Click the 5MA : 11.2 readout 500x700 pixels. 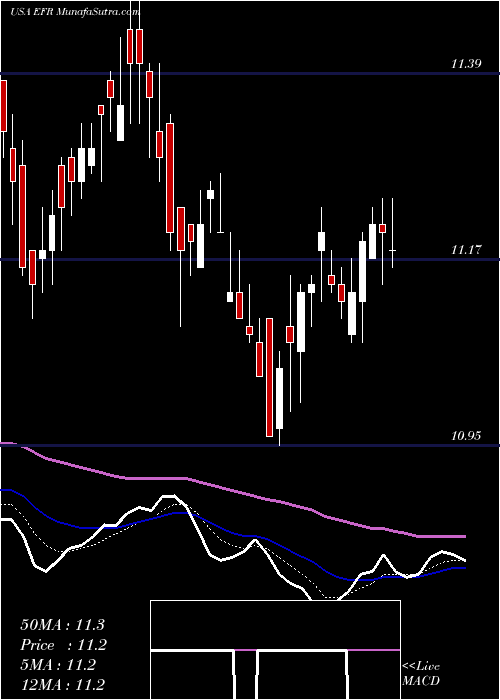pyautogui.click(x=58, y=665)
